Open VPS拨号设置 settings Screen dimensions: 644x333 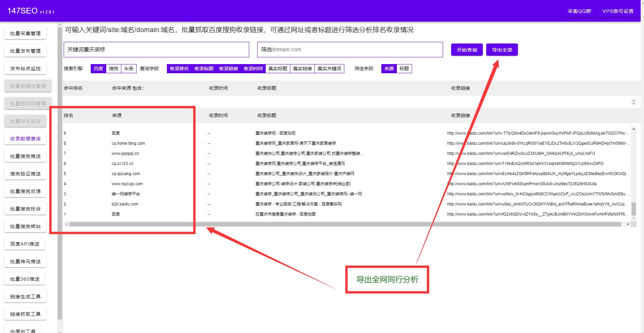pyautogui.click(x=617, y=11)
